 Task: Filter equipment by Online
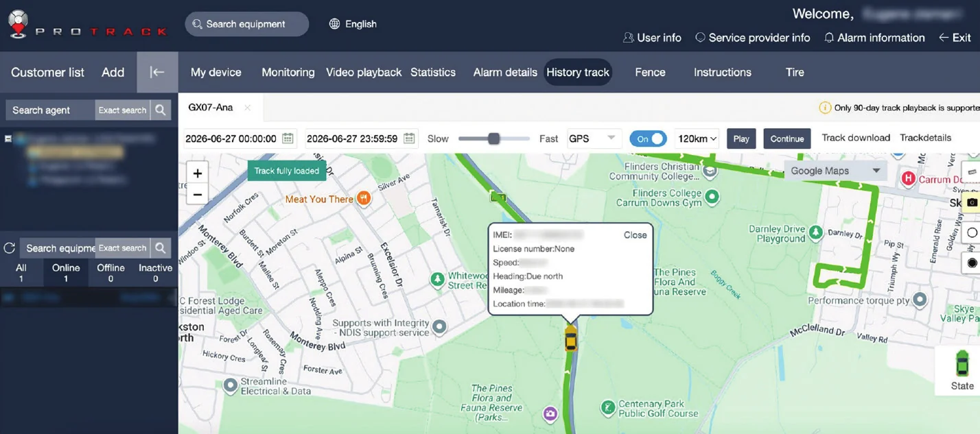click(x=66, y=273)
